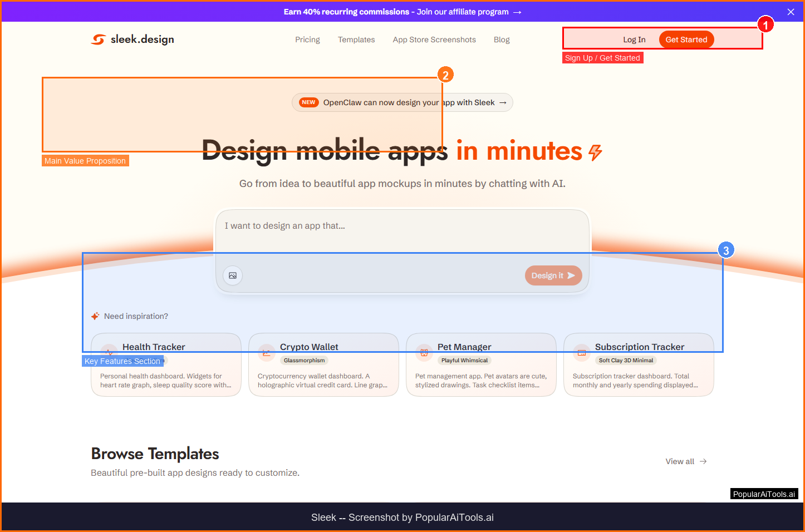Click the Subscription Tracker card icon
Screen dimensions: 805x532
582,352
